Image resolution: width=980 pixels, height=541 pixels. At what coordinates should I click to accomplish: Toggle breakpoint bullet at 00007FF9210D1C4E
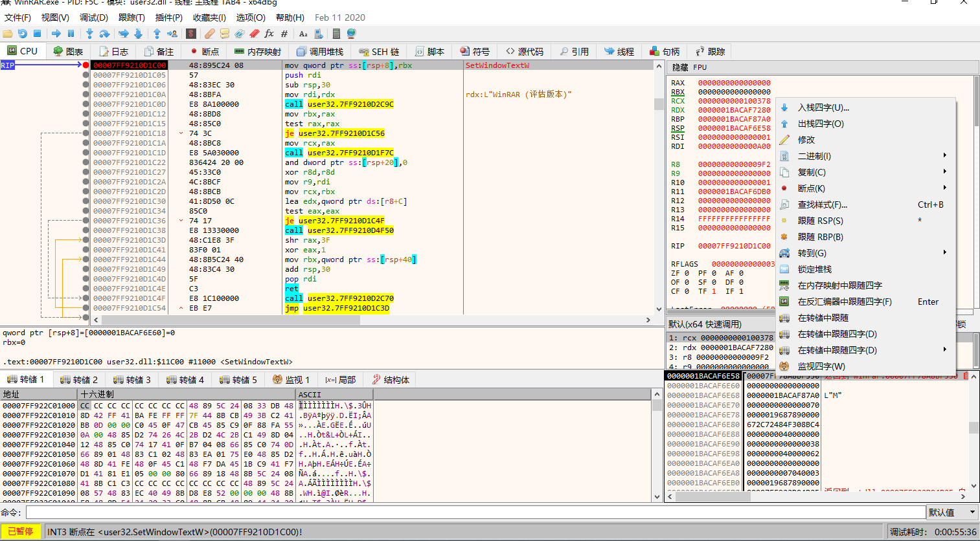86,289
